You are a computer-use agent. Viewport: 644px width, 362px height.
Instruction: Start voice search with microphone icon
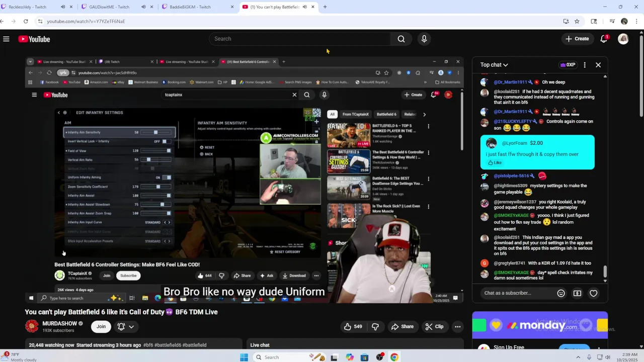coord(424,39)
